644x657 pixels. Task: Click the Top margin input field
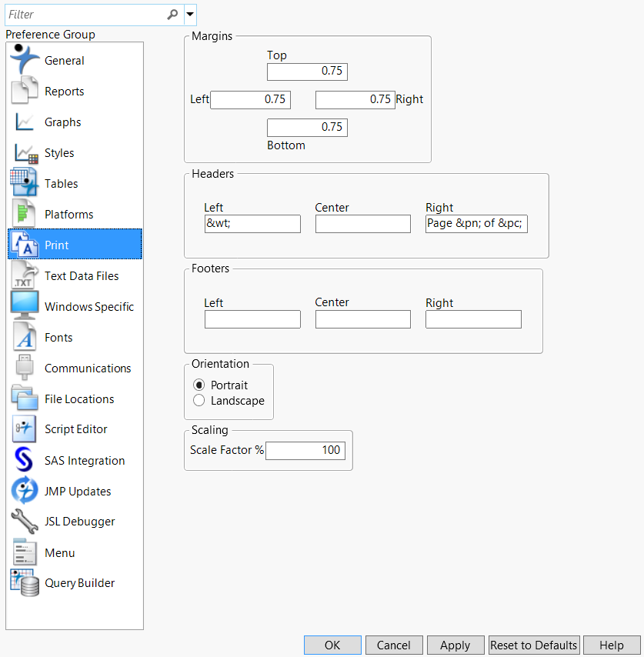tap(307, 72)
